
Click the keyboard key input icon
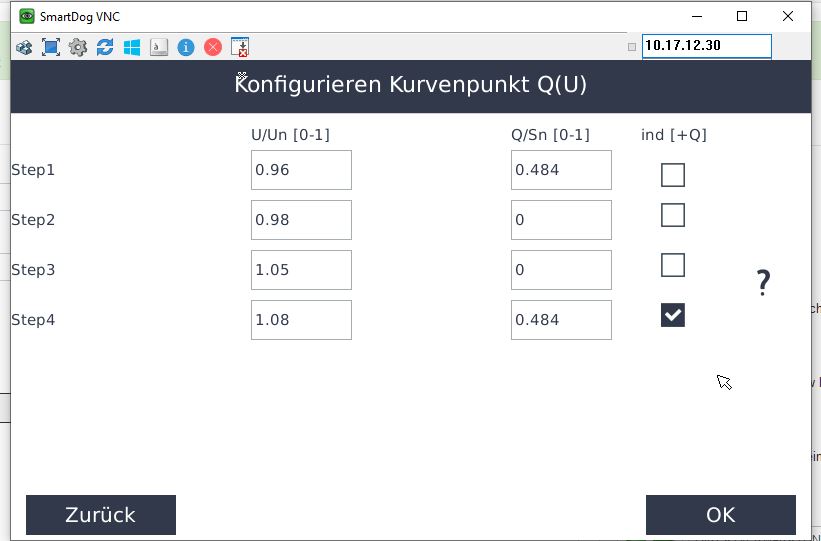[x=159, y=47]
